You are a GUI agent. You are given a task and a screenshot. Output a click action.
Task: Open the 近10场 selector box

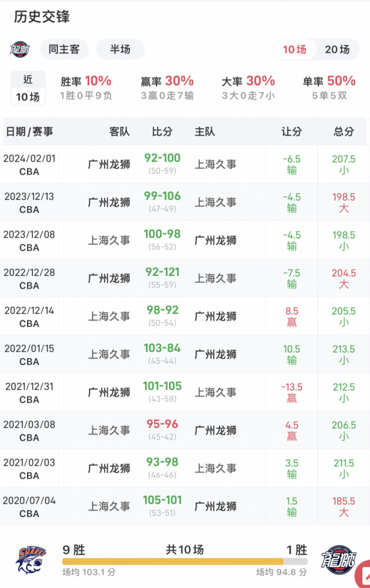pos(28,88)
